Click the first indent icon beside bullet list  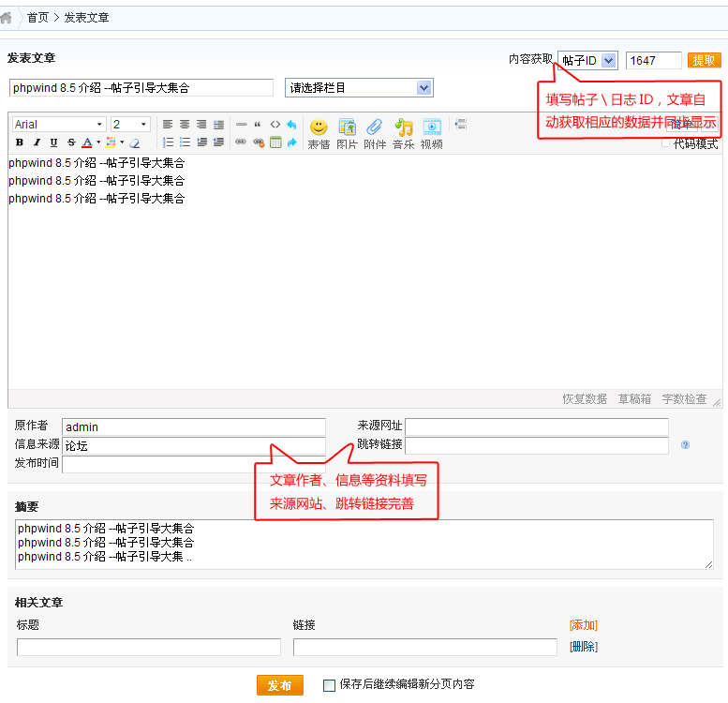coord(202,142)
